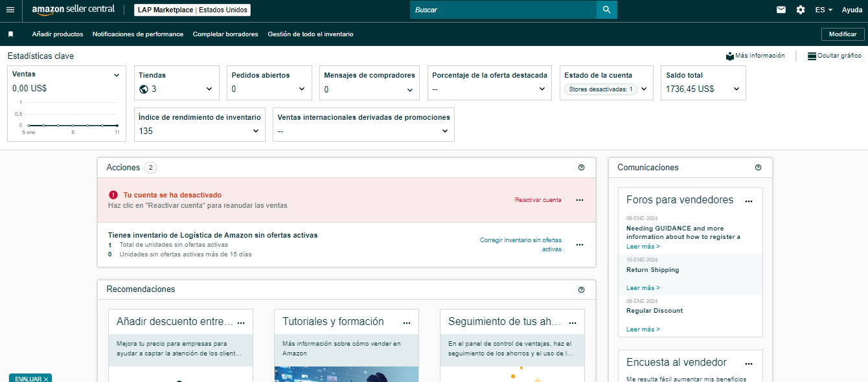Open Completar borradores
Image resolution: width=868 pixels, height=382 pixels.
[225, 34]
